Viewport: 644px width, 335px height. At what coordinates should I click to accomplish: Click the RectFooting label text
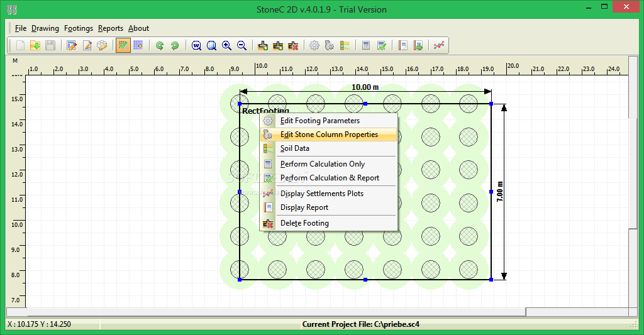[x=265, y=110]
